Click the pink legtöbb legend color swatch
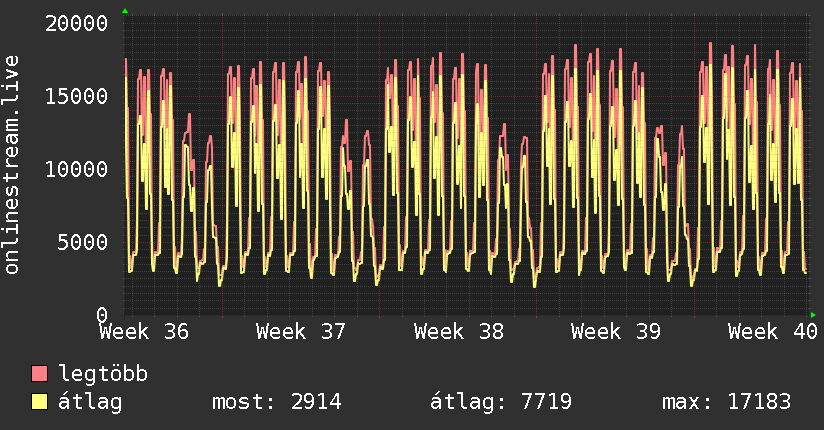 click(39, 373)
